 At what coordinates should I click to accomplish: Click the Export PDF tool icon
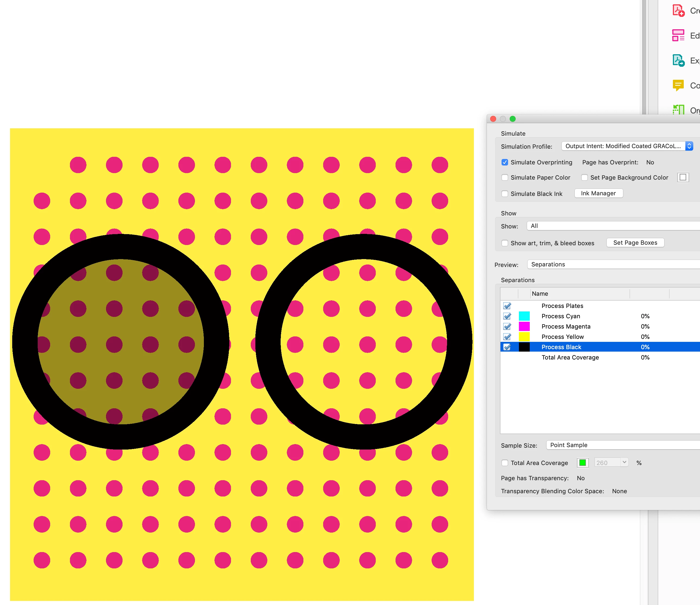click(678, 60)
